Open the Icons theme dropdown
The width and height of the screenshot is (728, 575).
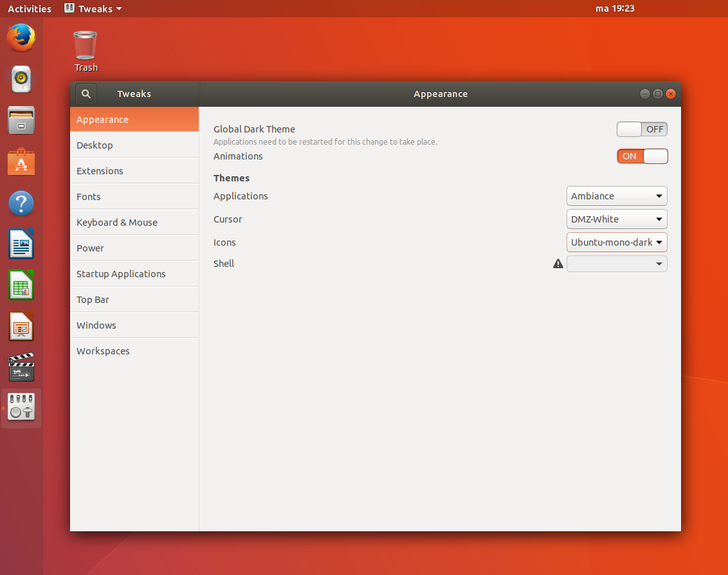pyautogui.click(x=617, y=242)
